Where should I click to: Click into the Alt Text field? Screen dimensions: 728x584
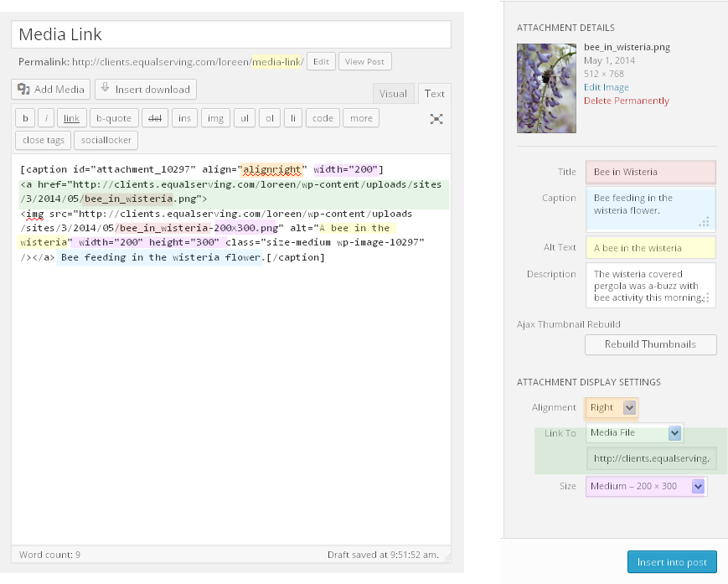click(x=650, y=248)
